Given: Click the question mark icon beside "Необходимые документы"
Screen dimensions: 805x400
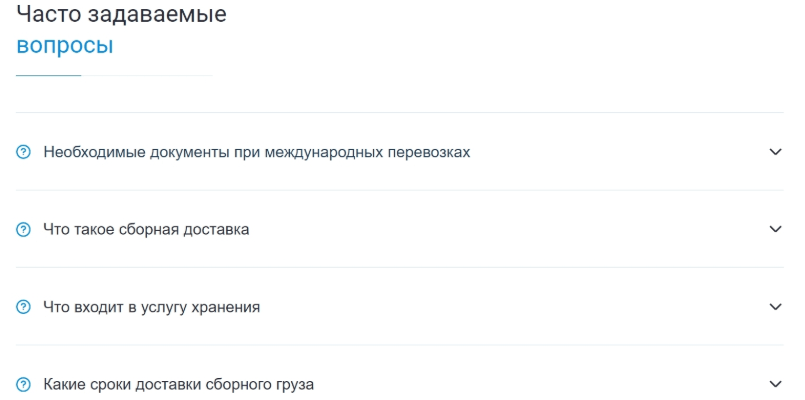Looking at the screenshot, I should [x=24, y=153].
